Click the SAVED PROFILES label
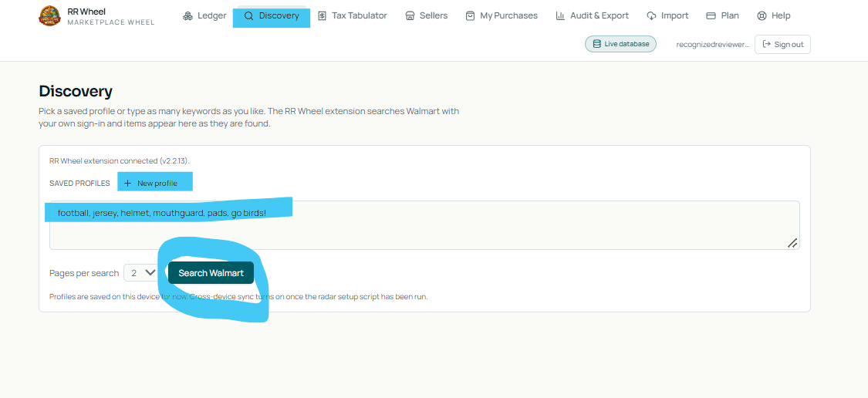The width and height of the screenshot is (868, 398). tap(79, 184)
